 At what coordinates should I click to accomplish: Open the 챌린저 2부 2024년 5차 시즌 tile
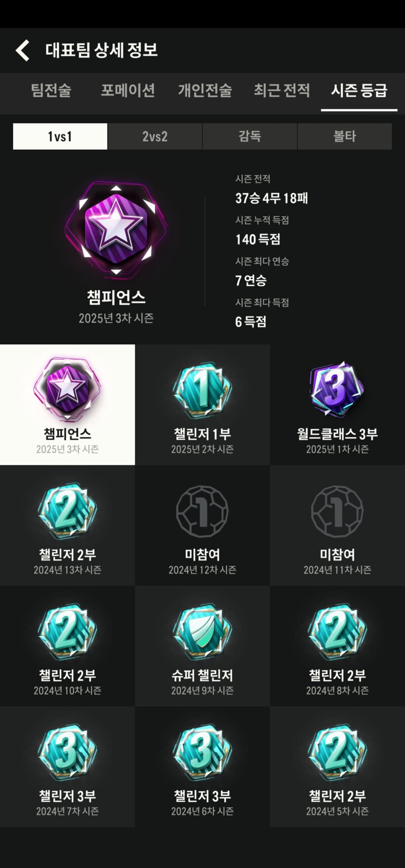coord(337,767)
